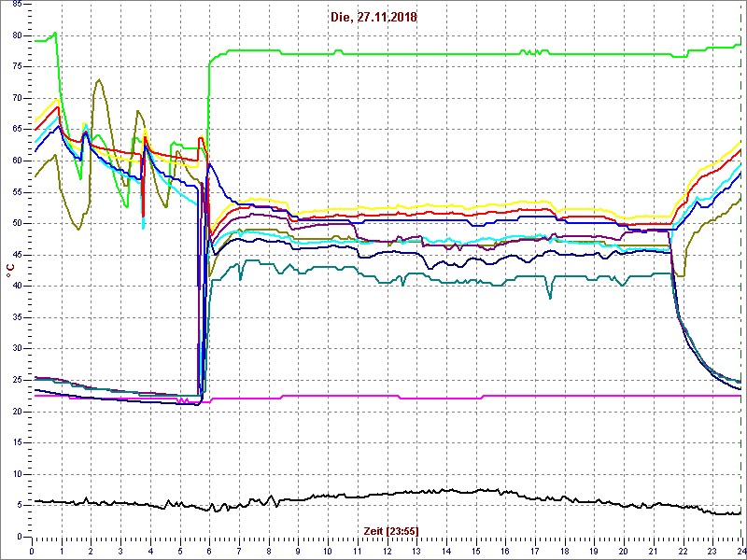This screenshot has height=560, width=747.
Task: Select the 60 value on the temperature axis
Action: point(17,161)
